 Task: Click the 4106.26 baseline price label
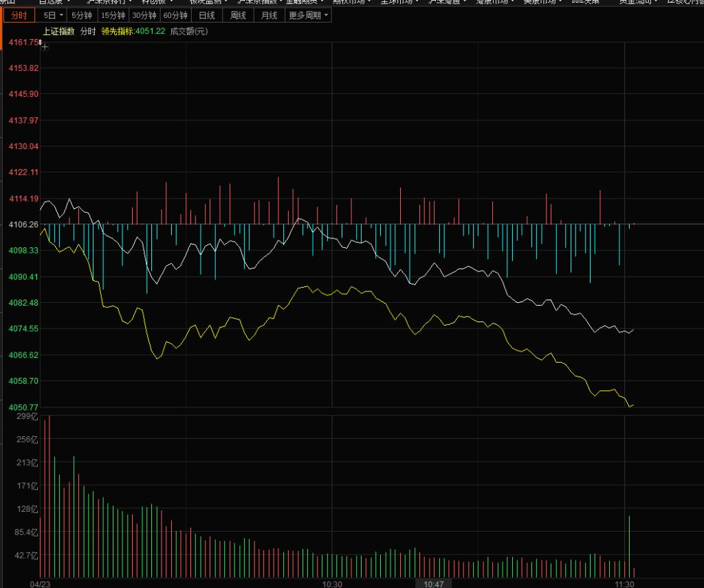click(x=23, y=225)
